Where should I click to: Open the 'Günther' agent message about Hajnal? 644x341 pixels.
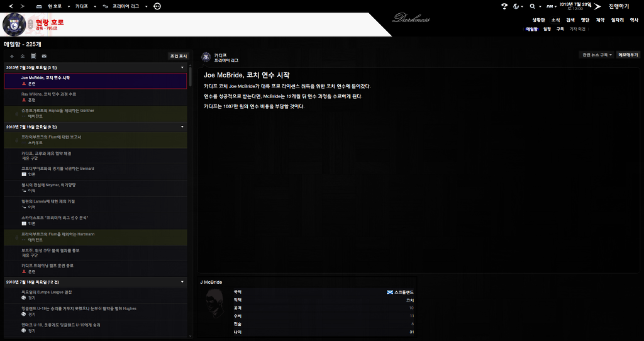[x=96, y=113]
